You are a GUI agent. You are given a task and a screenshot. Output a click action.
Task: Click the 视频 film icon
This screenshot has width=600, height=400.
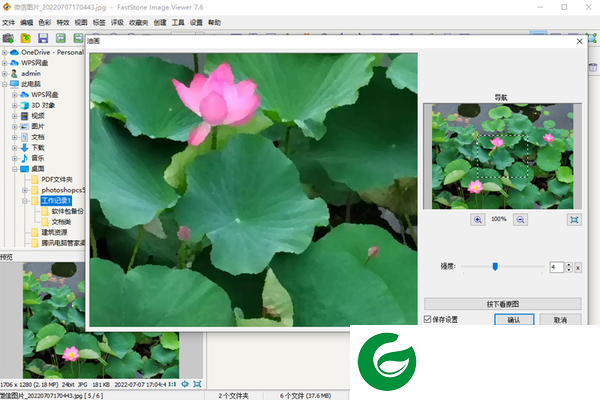(24, 116)
